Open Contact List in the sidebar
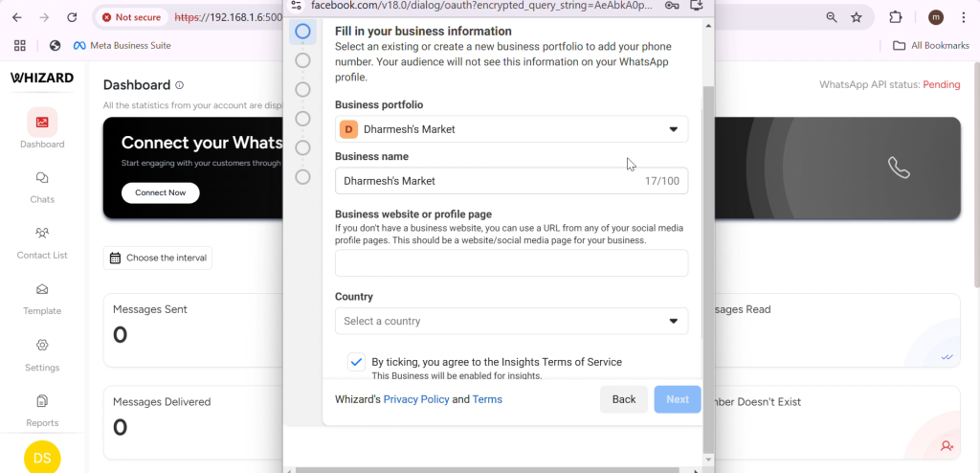 coord(42,243)
